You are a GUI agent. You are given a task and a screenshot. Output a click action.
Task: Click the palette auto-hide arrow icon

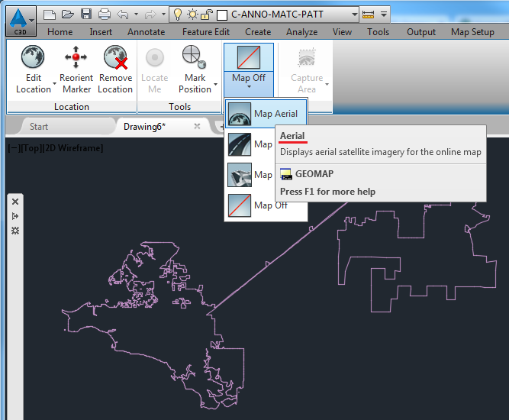(x=15, y=216)
